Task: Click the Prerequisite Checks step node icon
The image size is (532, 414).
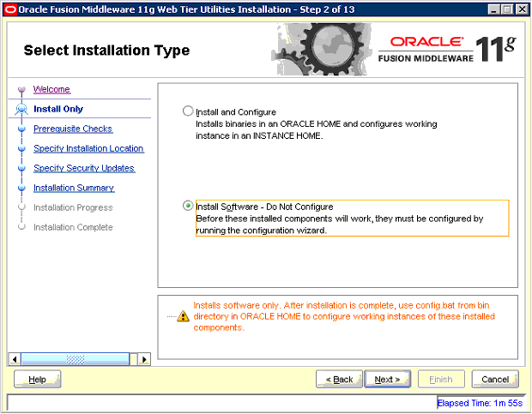Action: click(x=21, y=129)
